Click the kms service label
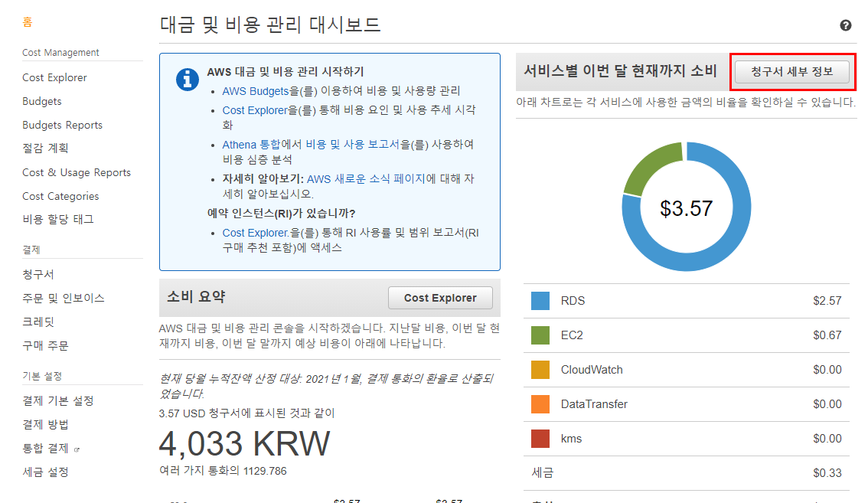This screenshot has height=503, width=868. 571,439
